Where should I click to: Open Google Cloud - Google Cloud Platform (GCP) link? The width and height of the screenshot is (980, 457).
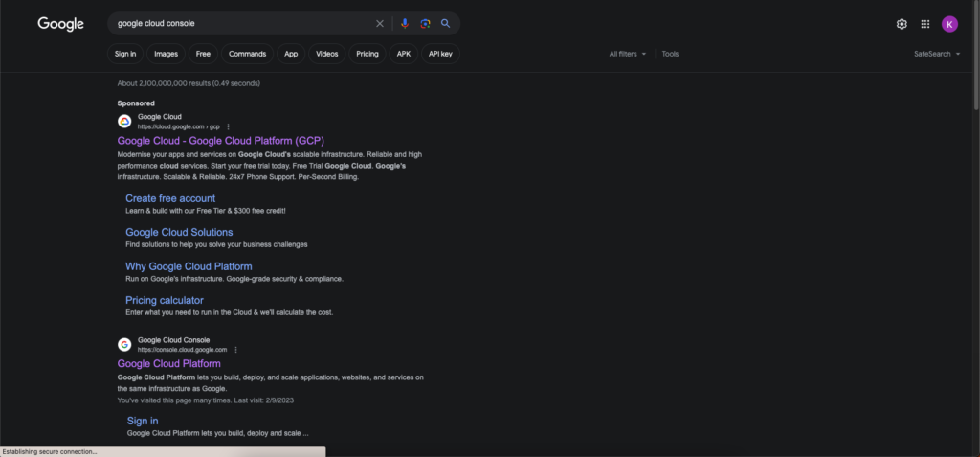click(x=221, y=140)
